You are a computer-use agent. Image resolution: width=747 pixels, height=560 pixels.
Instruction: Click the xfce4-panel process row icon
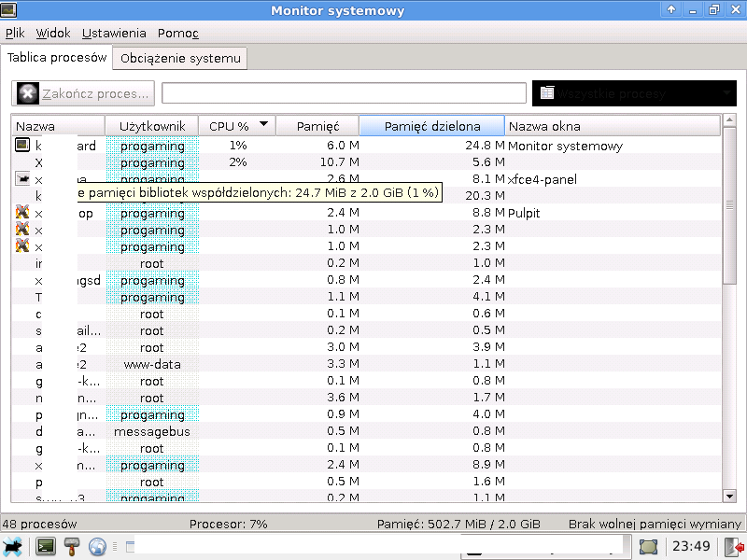tap(23, 179)
